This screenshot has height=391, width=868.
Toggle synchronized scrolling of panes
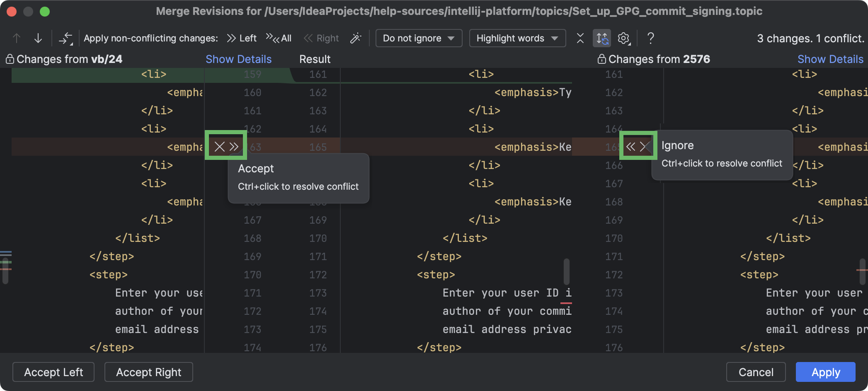(x=602, y=38)
